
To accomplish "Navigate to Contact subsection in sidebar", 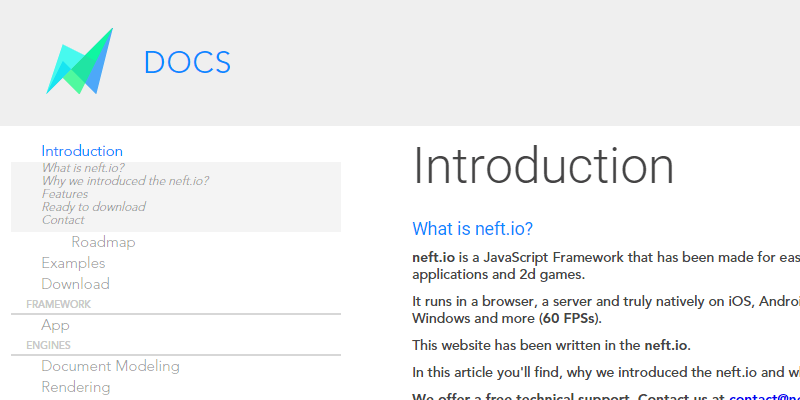I will [63, 220].
